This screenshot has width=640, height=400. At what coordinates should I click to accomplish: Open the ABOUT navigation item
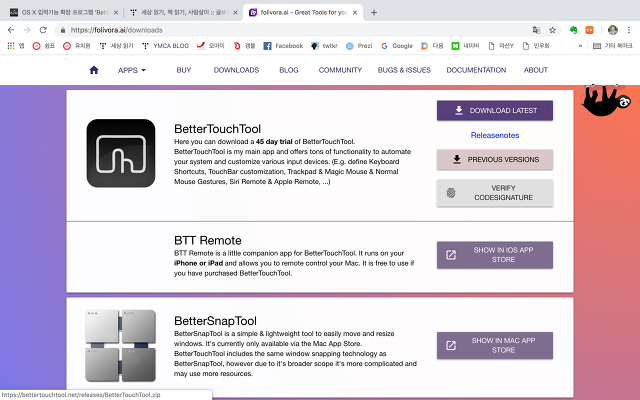pyautogui.click(x=536, y=70)
